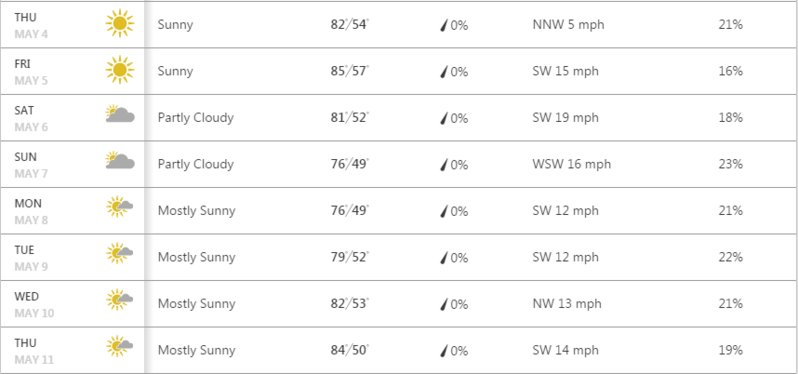Image resolution: width=798 pixels, height=374 pixels.
Task: Open the THU MAY 4 forecast row
Action: [x=399, y=24]
